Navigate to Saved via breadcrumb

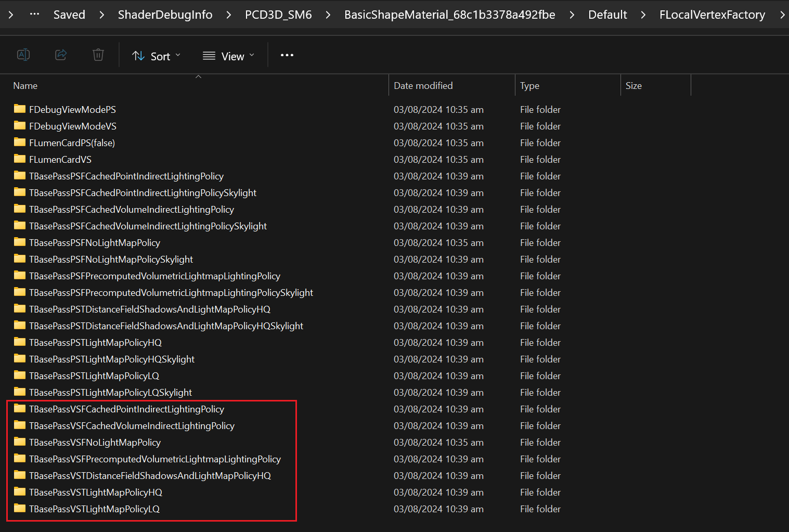69,14
